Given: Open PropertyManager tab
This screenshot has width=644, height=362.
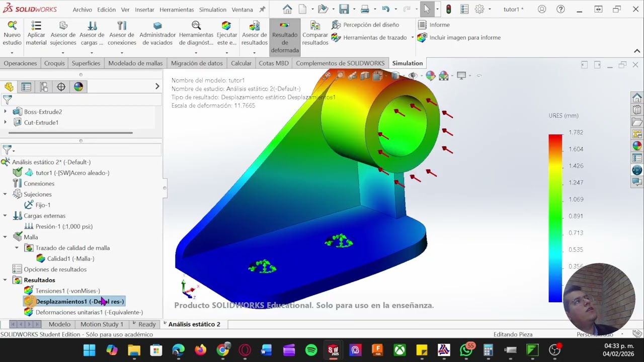Looking at the screenshot, I should (x=26, y=87).
